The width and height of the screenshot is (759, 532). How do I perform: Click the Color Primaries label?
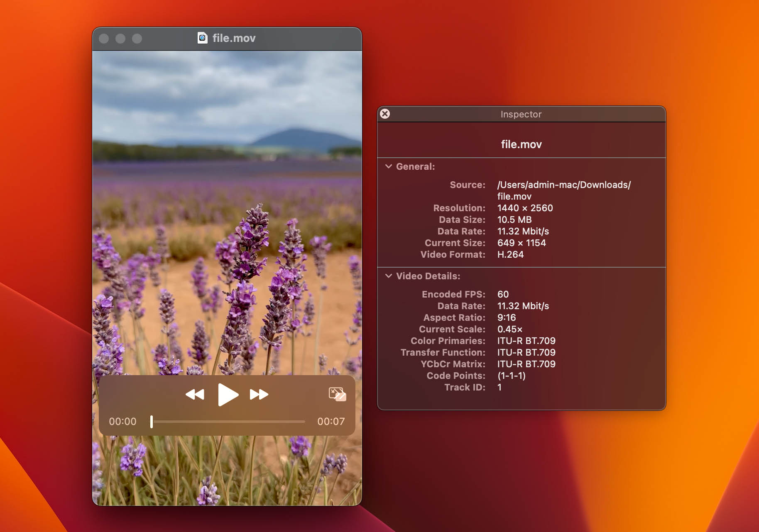coord(448,341)
